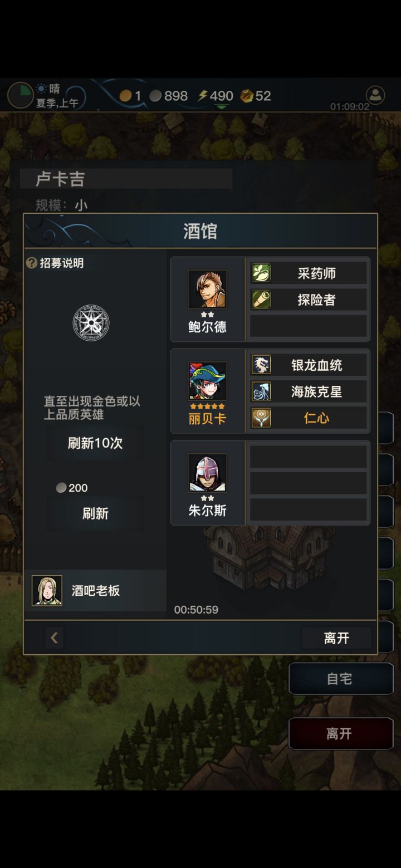
Task: Open the 招募说明 help question-mark icon
Action: (x=32, y=263)
